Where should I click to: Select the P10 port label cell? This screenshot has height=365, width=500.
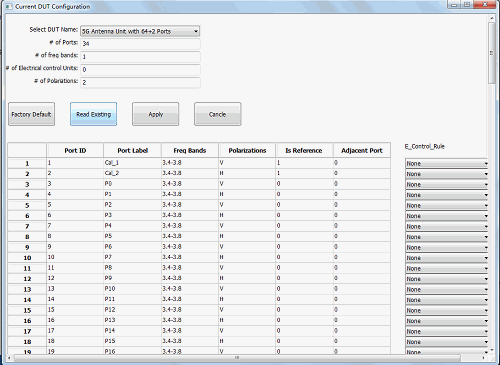(132, 289)
